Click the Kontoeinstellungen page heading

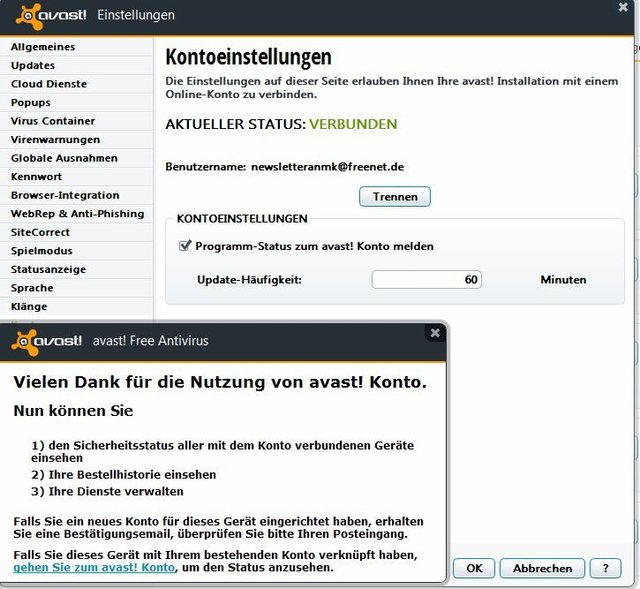click(248, 57)
